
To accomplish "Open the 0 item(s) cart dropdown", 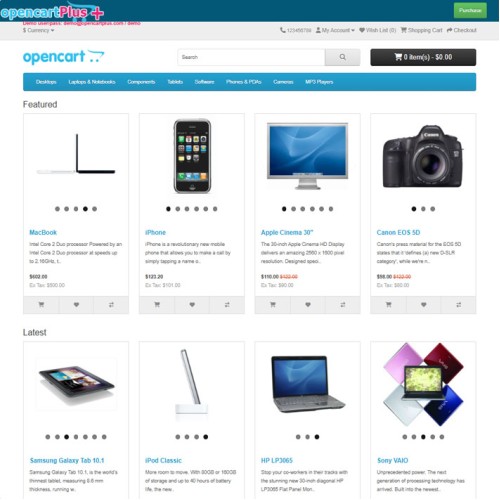I will pyautogui.click(x=423, y=57).
